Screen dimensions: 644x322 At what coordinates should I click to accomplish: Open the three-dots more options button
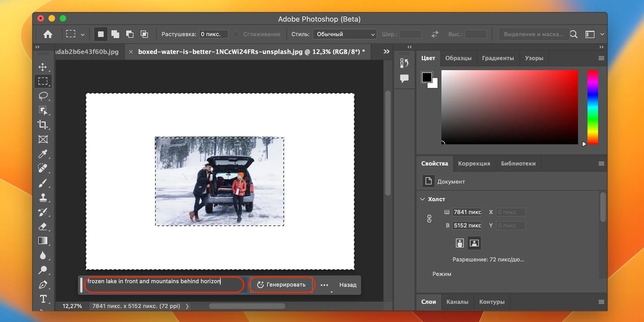(324, 285)
